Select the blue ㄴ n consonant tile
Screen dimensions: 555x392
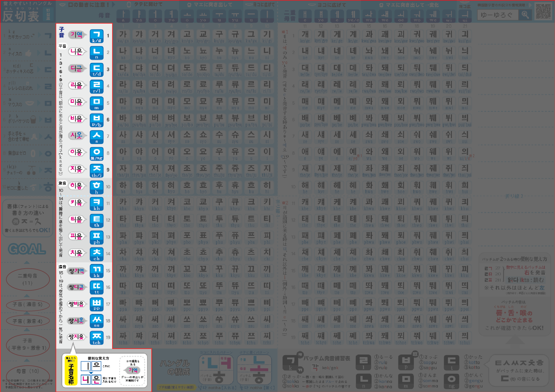pyautogui.click(x=97, y=53)
